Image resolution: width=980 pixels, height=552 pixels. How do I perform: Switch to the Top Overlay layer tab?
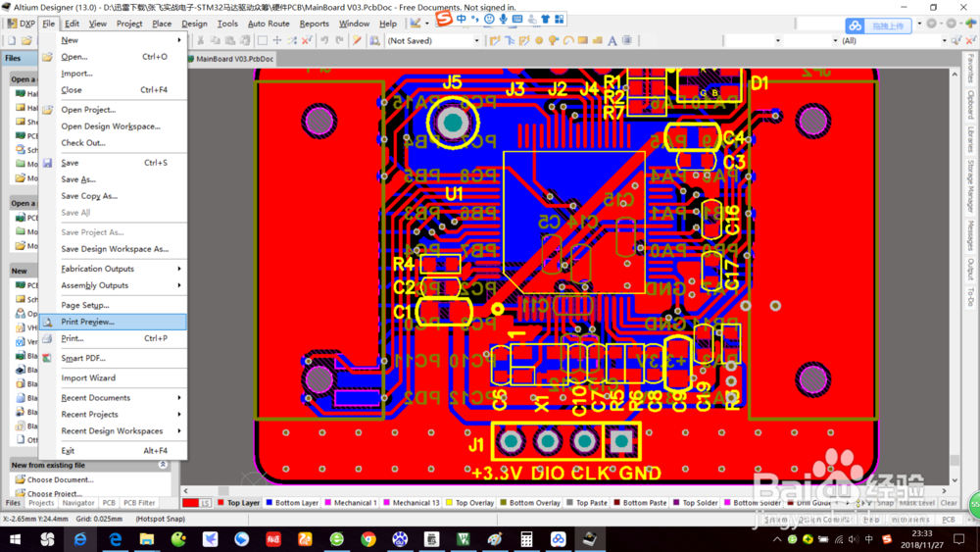tap(469, 503)
